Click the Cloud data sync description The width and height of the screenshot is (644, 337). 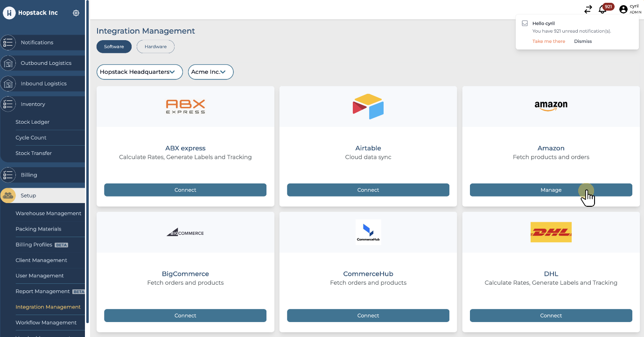[x=368, y=157]
